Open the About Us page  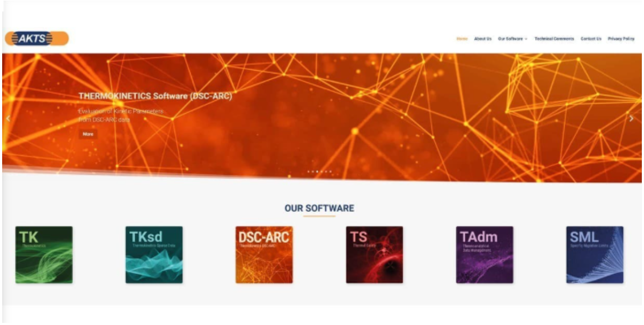[482, 39]
